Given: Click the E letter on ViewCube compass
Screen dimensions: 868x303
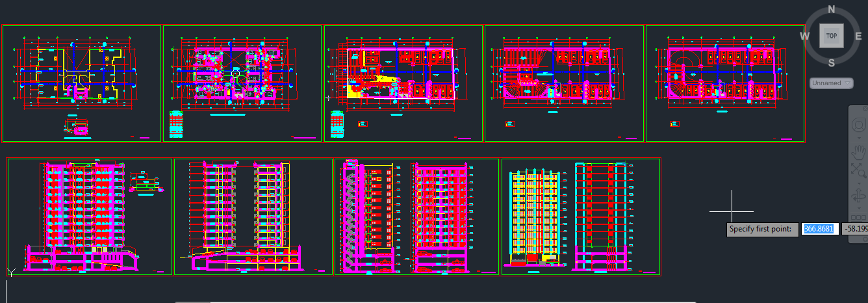Looking at the screenshot, I should pos(858,36).
